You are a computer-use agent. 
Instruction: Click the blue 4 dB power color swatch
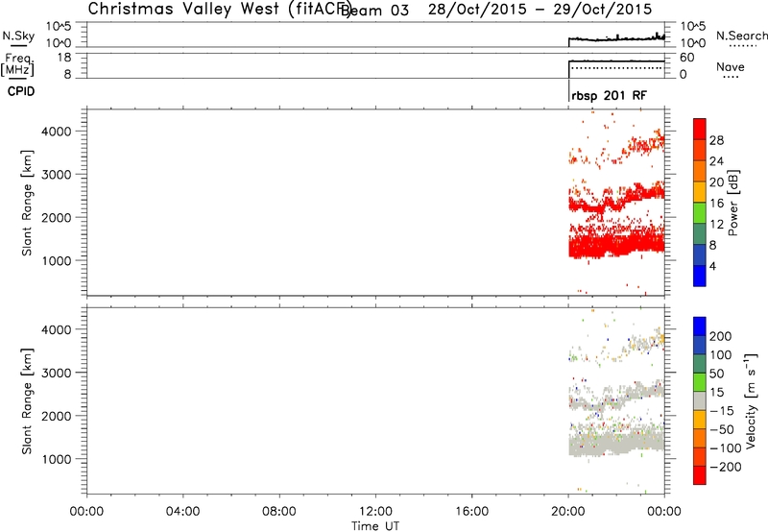[x=700, y=276]
